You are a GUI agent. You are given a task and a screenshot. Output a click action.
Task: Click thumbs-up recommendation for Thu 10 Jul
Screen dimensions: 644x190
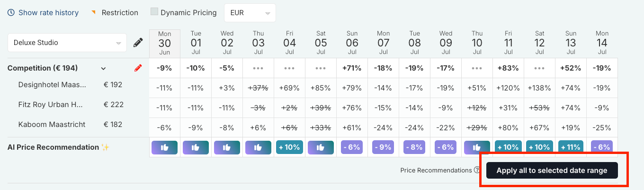click(x=477, y=147)
